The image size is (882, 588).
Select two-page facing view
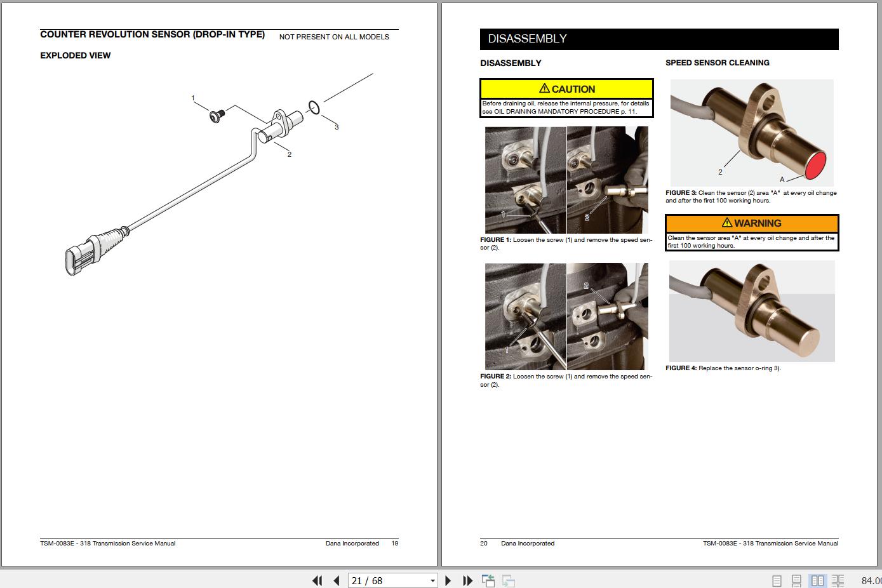coord(817,580)
